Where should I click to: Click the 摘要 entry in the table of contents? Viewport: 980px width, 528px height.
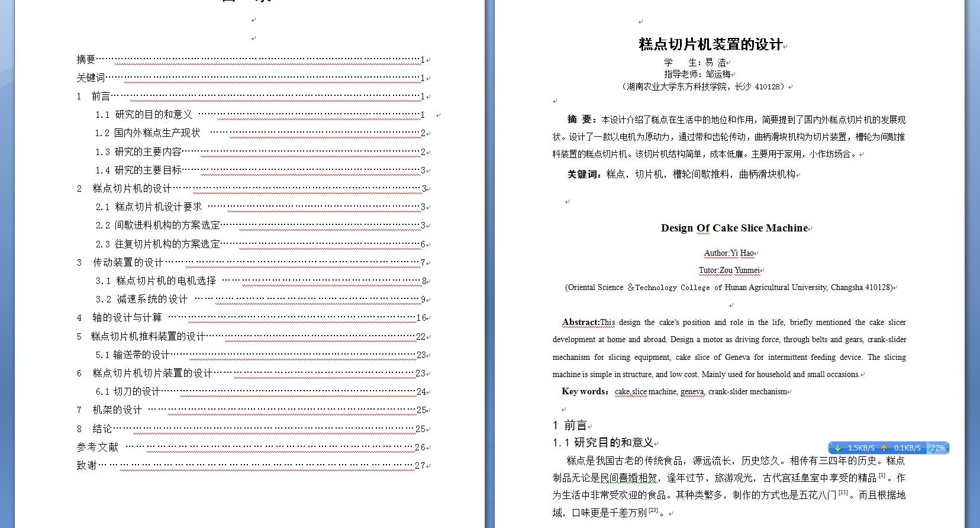click(253, 59)
